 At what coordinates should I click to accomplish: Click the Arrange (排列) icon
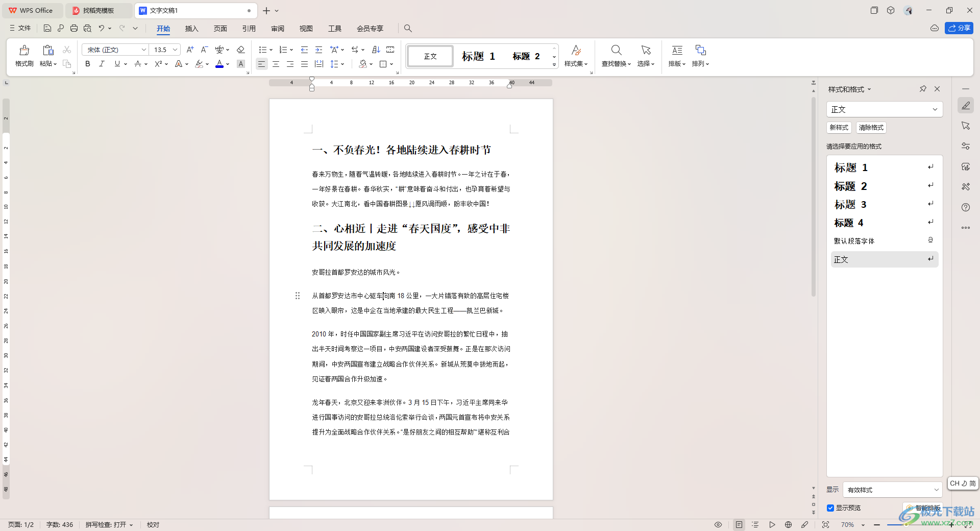pos(700,50)
